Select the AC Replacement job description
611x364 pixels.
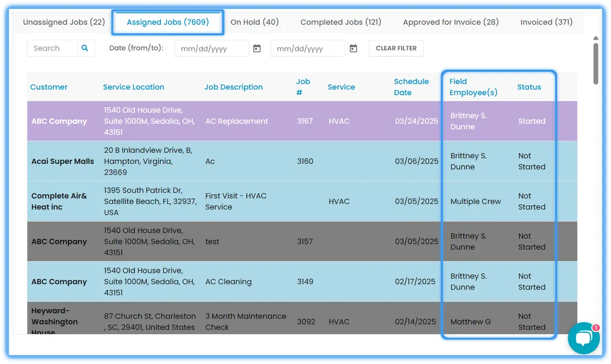(237, 121)
